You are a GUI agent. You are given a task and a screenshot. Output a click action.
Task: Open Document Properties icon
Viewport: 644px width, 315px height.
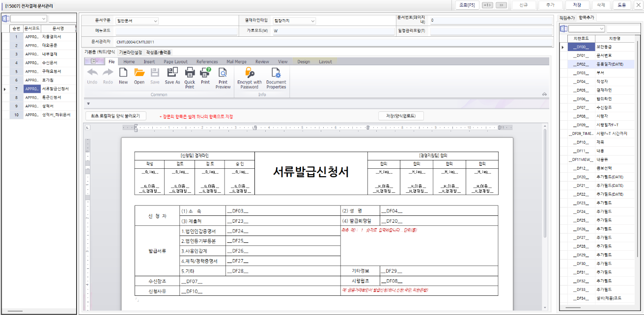(276, 78)
